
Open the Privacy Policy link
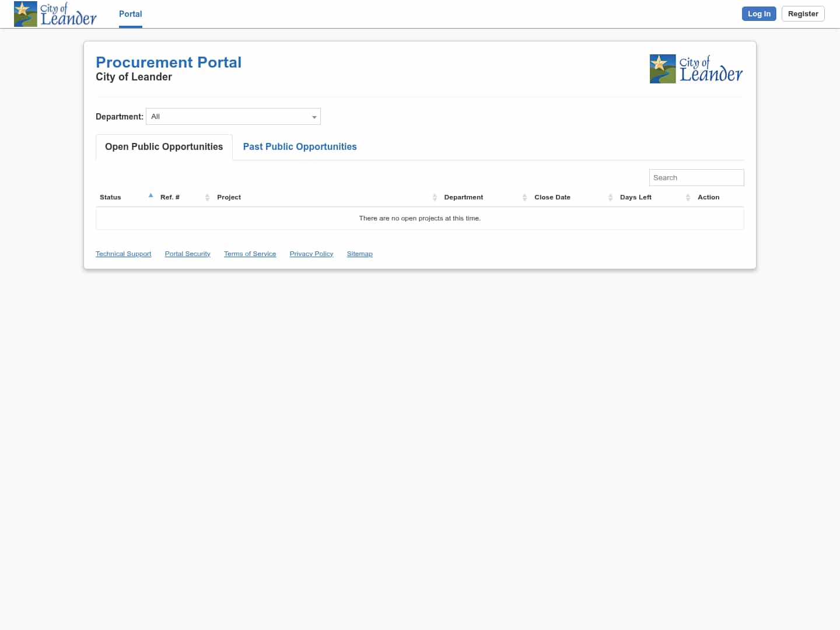(311, 253)
